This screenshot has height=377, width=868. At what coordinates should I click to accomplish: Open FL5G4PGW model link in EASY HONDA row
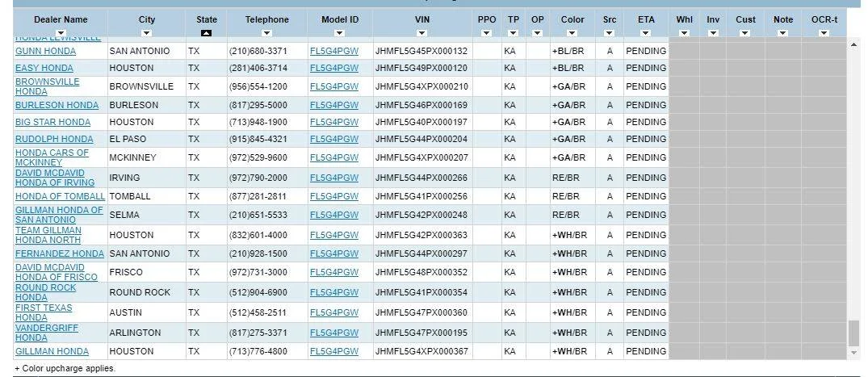[x=333, y=68]
